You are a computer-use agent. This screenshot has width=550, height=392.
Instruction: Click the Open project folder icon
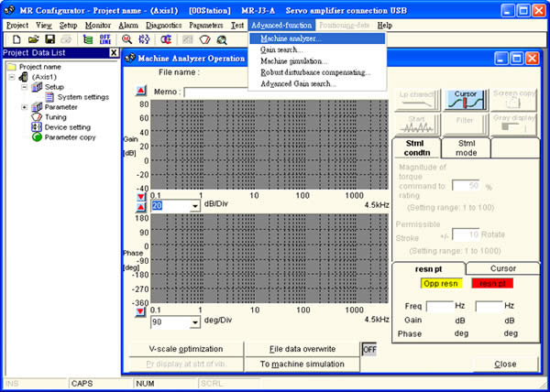32,40
